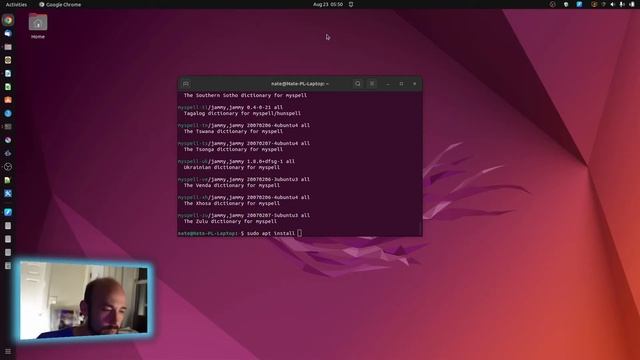Click the terminal search icon
This screenshot has width=640, height=360.
point(358,84)
